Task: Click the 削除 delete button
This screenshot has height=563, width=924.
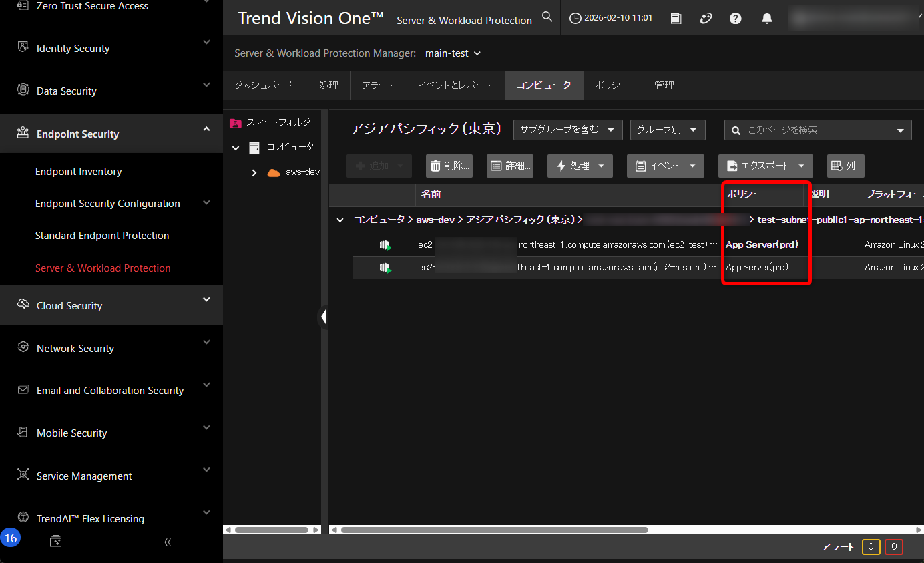Action: (x=449, y=166)
